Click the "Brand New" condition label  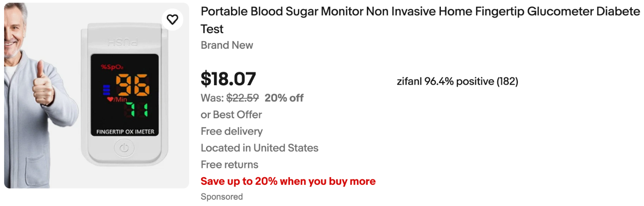[x=227, y=45]
